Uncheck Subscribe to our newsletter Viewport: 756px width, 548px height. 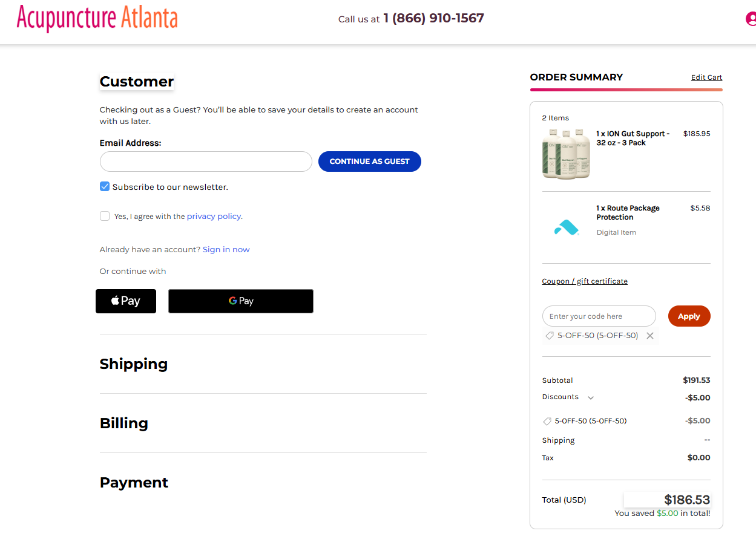coord(105,186)
